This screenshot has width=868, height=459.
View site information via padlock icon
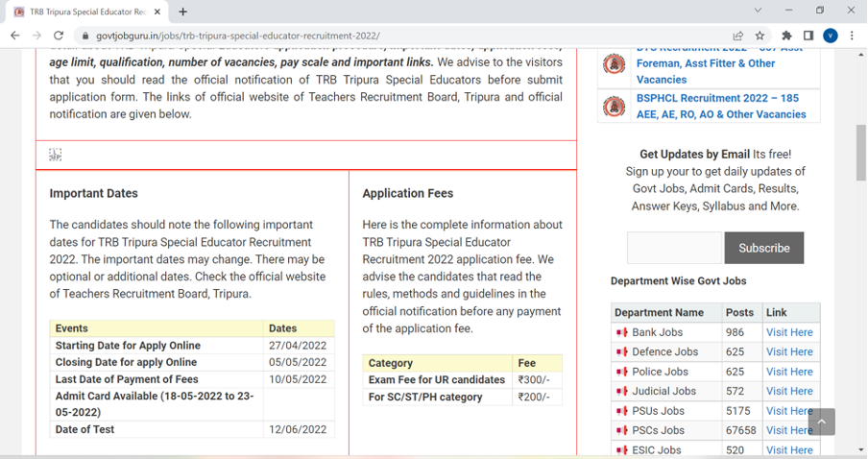[84, 36]
